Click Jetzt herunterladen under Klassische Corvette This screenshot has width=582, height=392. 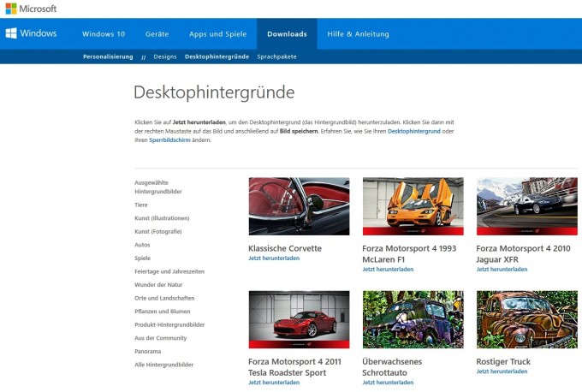pyautogui.click(x=274, y=258)
